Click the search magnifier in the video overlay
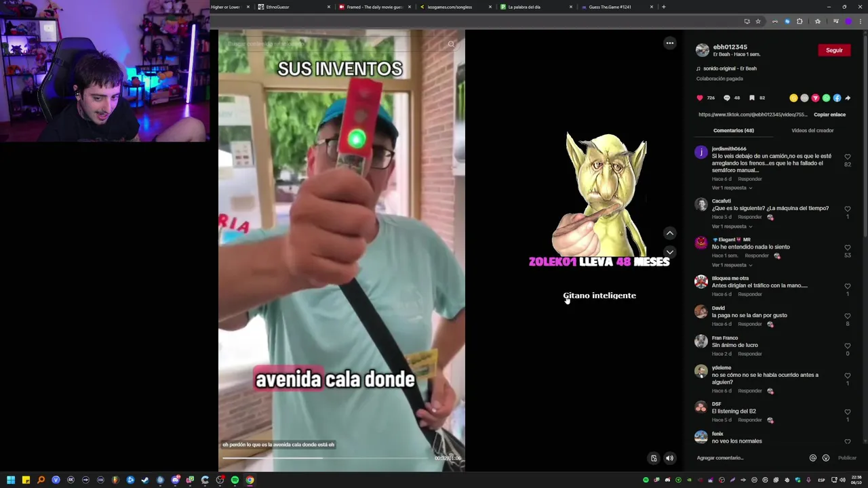This screenshot has height=488, width=868. pos(451,44)
